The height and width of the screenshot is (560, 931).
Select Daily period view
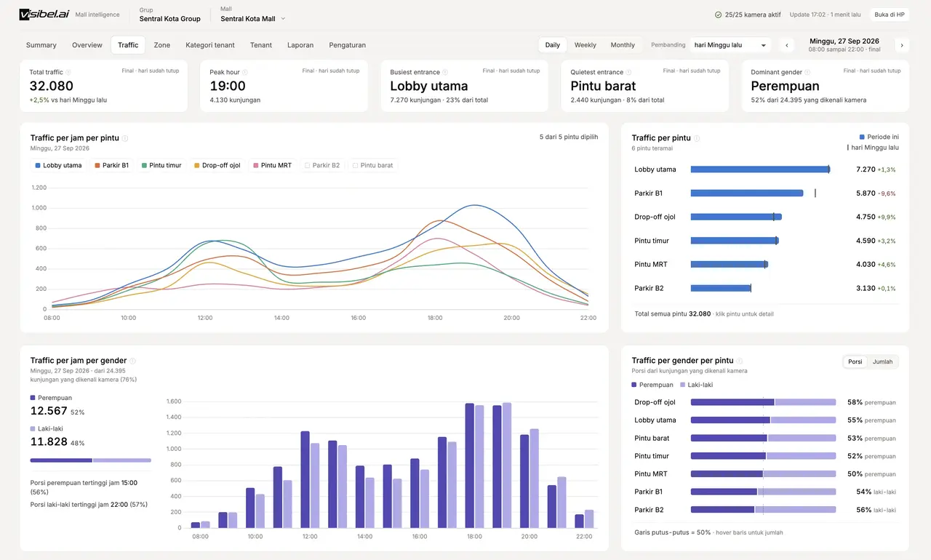point(553,45)
